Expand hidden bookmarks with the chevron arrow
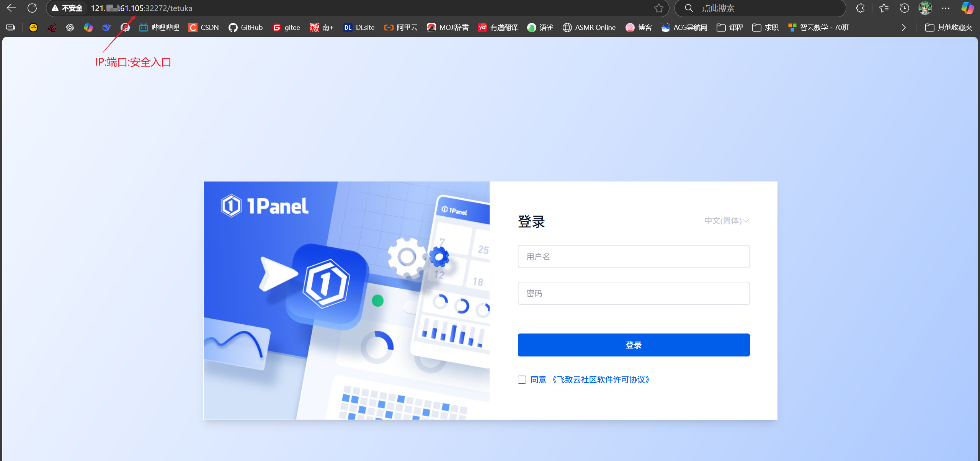Viewport: 980px width, 461px height. [903, 27]
